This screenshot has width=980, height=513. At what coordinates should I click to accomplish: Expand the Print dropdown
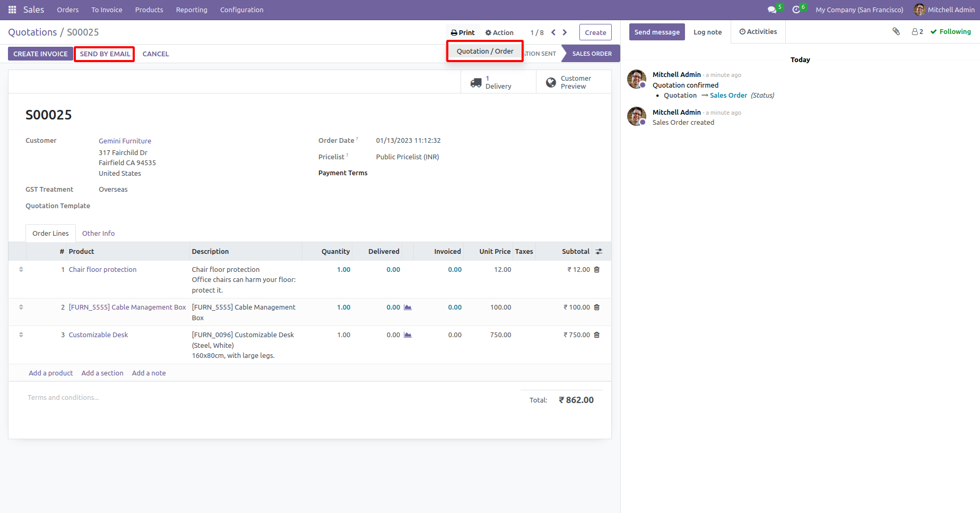pyautogui.click(x=463, y=32)
